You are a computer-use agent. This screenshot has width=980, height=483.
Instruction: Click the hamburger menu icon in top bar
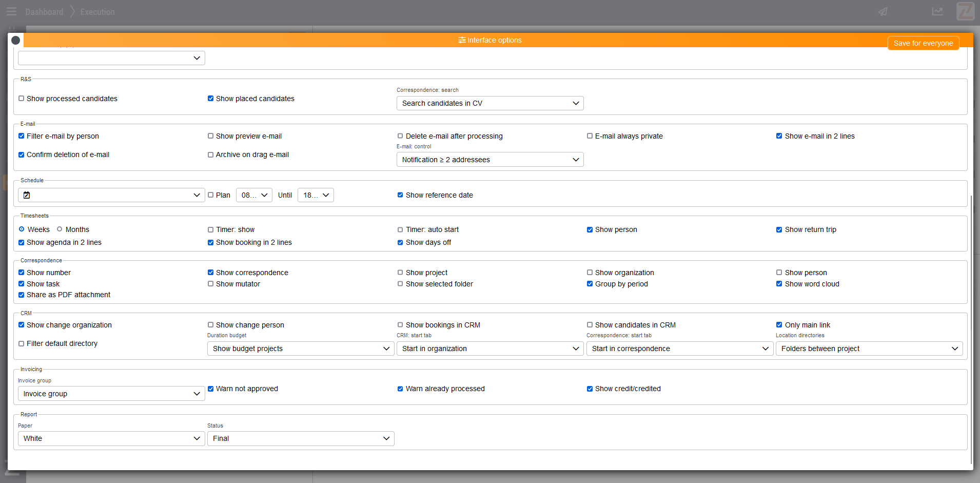(x=11, y=11)
